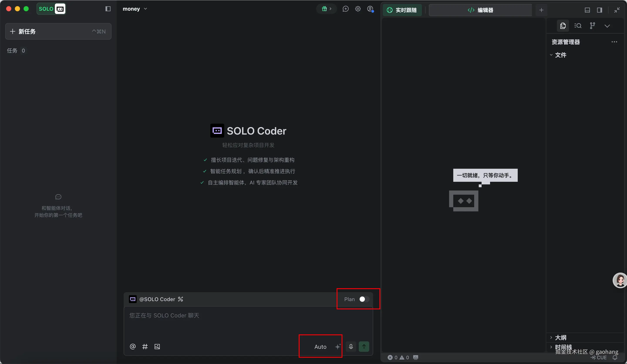627x364 pixels.
Task: Collapse the 文件 files section
Action: (560, 55)
